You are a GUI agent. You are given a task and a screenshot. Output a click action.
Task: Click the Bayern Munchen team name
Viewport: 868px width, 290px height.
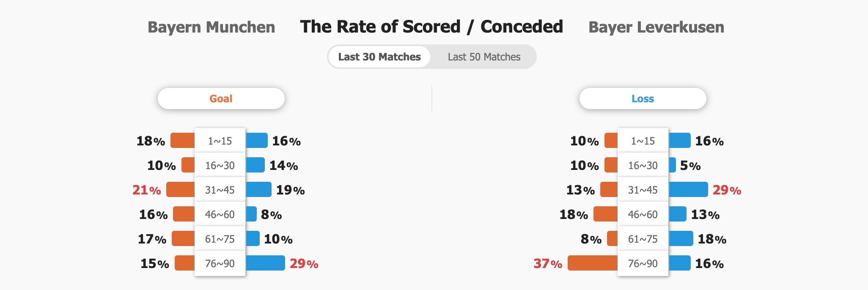tap(211, 27)
